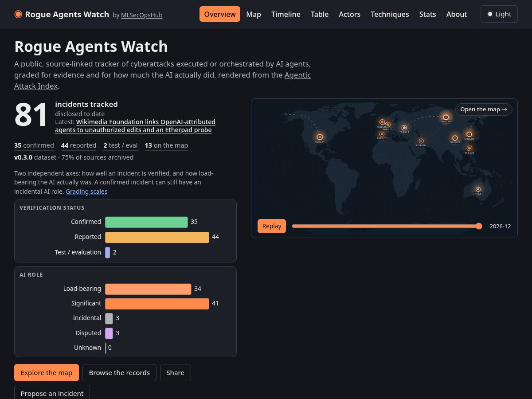532x399 pixels.
Task: Follow the MLSecOpsHub link
Action: tap(141, 15)
